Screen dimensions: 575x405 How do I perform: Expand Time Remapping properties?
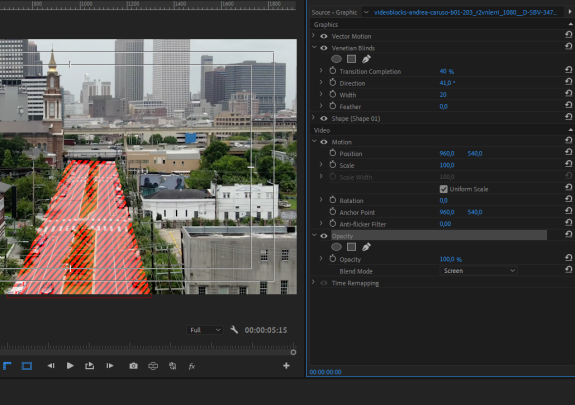coord(313,282)
